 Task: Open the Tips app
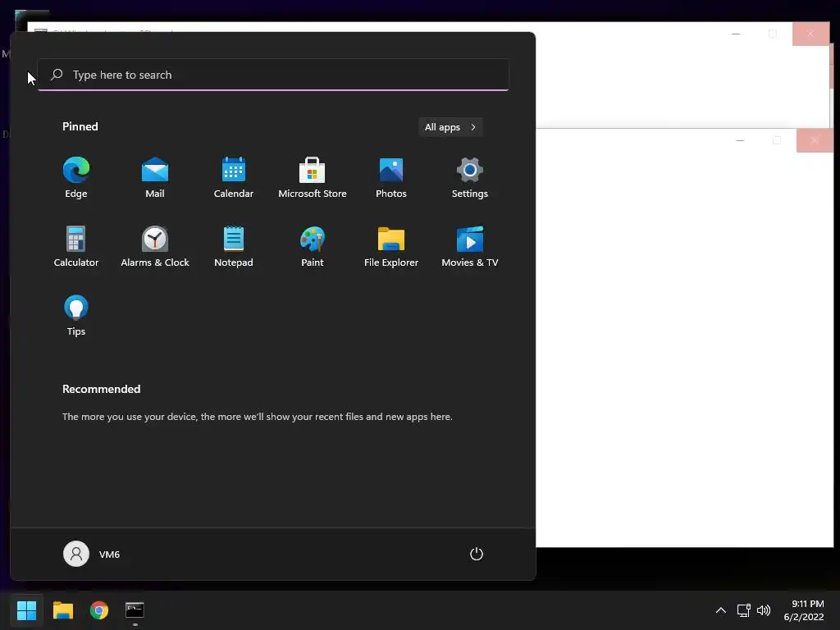pos(76,316)
